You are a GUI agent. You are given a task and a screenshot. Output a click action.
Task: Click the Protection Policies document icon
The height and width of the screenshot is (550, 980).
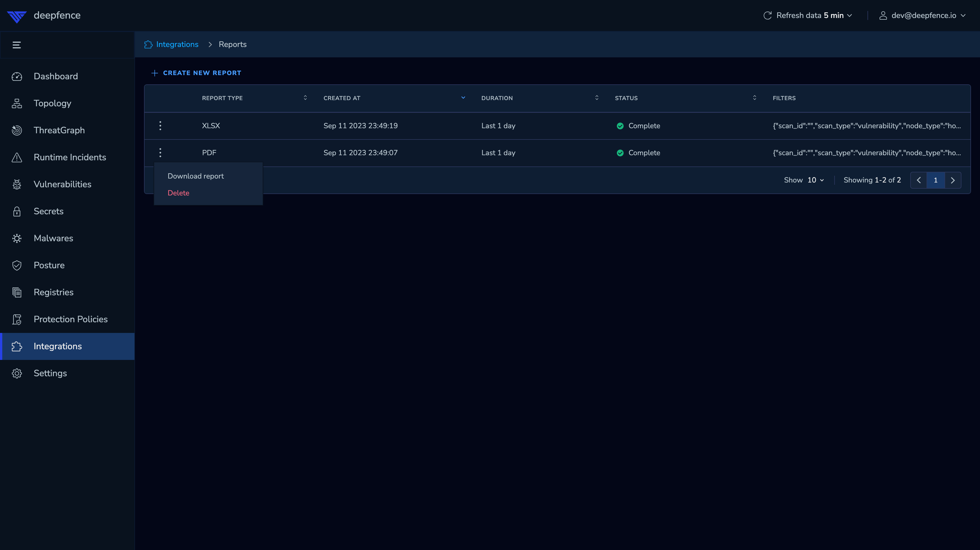click(x=17, y=319)
